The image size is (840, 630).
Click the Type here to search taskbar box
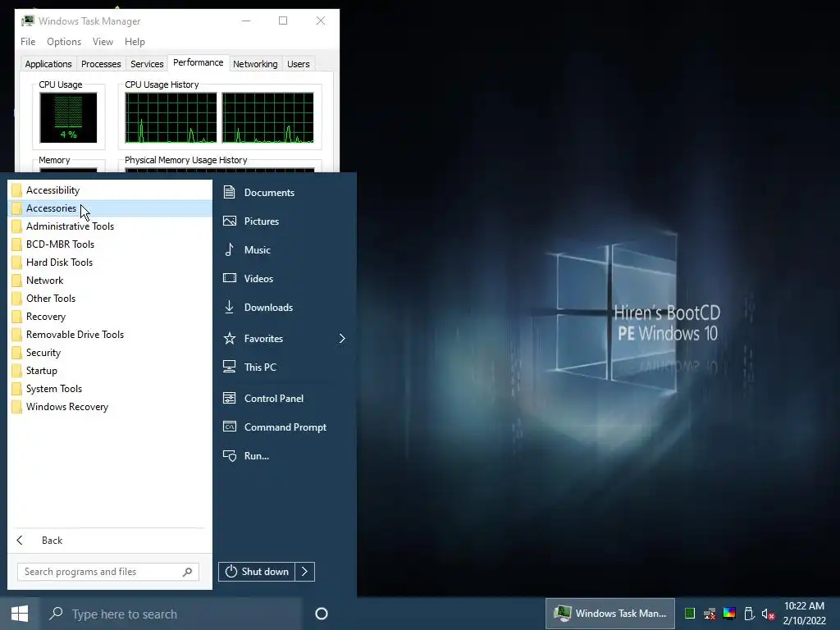coord(171,614)
